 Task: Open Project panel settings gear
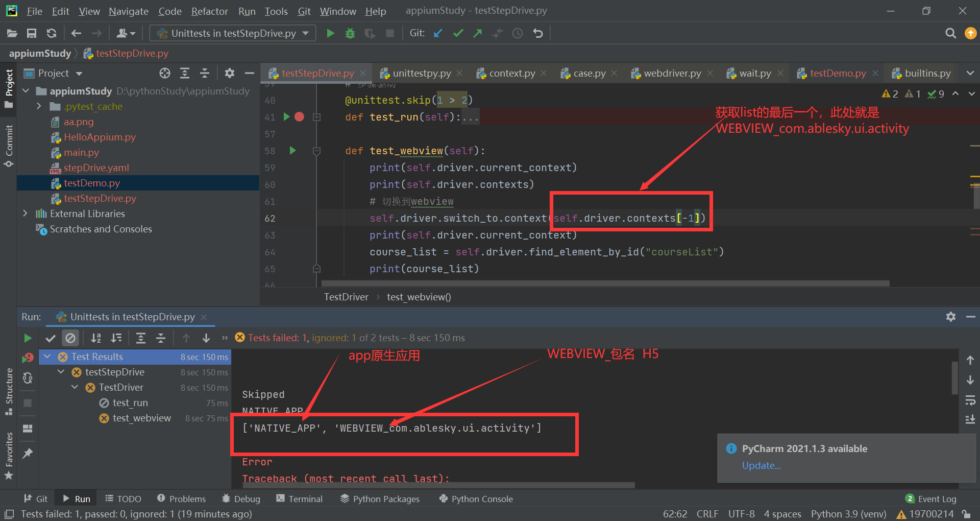pyautogui.click(x=230, y=73)
